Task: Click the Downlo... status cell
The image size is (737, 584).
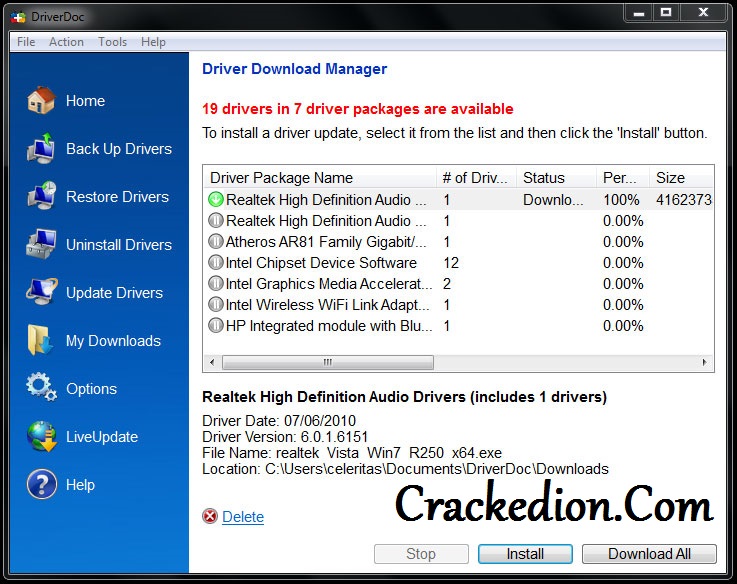Action: 553,200
